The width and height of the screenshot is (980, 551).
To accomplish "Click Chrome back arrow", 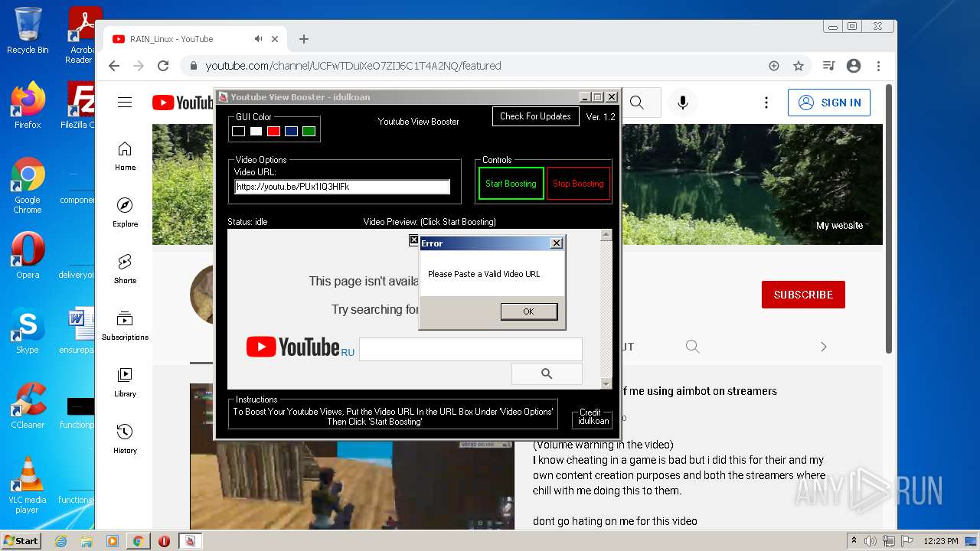I will [114, 66].
